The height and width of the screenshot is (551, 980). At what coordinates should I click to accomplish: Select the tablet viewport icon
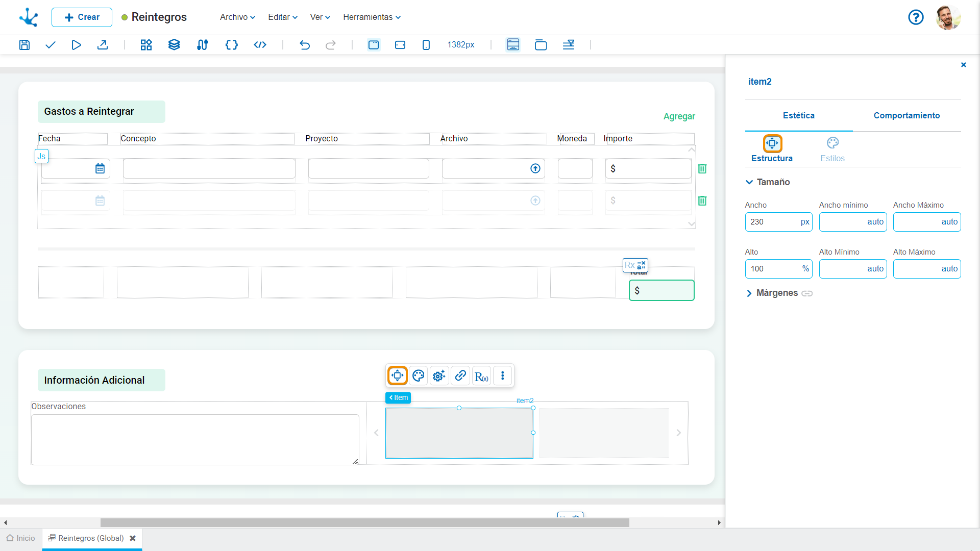[400, 45]
